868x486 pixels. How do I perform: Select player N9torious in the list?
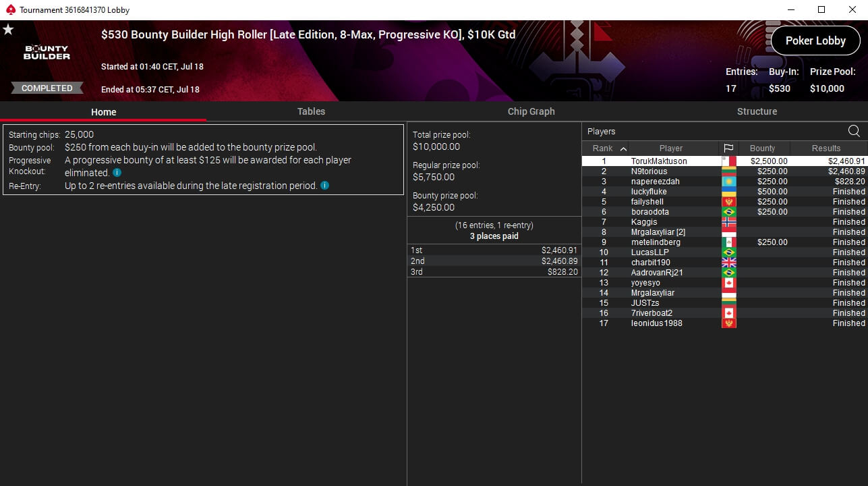pos(649,171)
